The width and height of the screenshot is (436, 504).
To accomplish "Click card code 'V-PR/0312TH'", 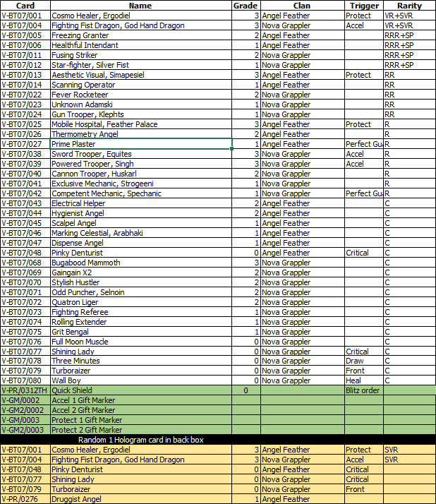I will (x=25, y=390).
